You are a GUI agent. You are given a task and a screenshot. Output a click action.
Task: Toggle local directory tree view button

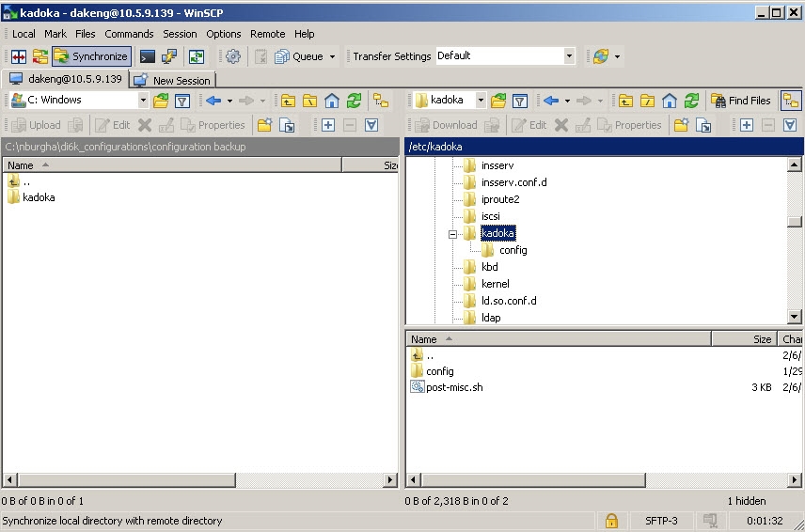tap(380, 101)
